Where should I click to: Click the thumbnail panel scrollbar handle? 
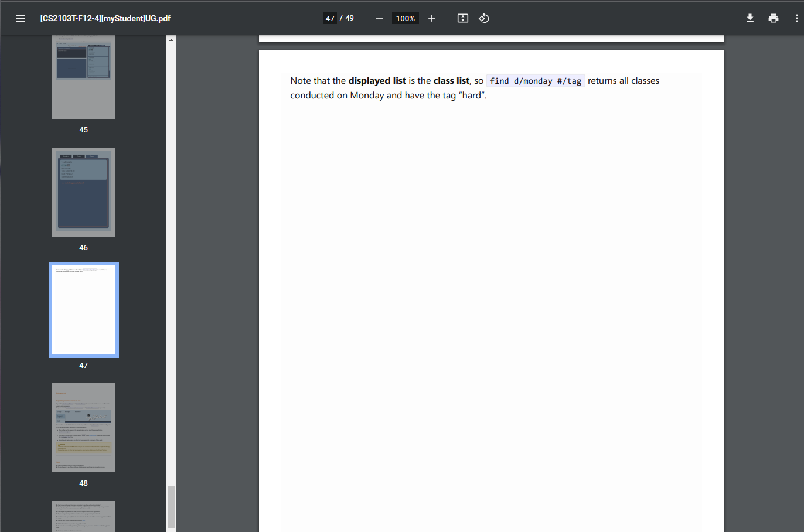[x=171, y=507]
